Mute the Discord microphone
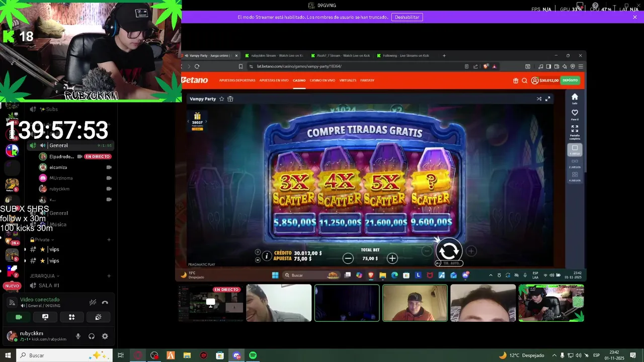 click(78, 336)
